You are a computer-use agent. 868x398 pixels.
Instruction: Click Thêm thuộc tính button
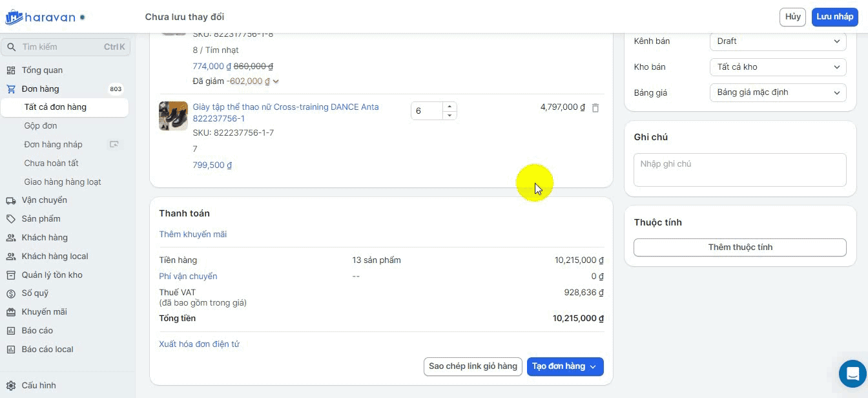(x=740, y=247)
